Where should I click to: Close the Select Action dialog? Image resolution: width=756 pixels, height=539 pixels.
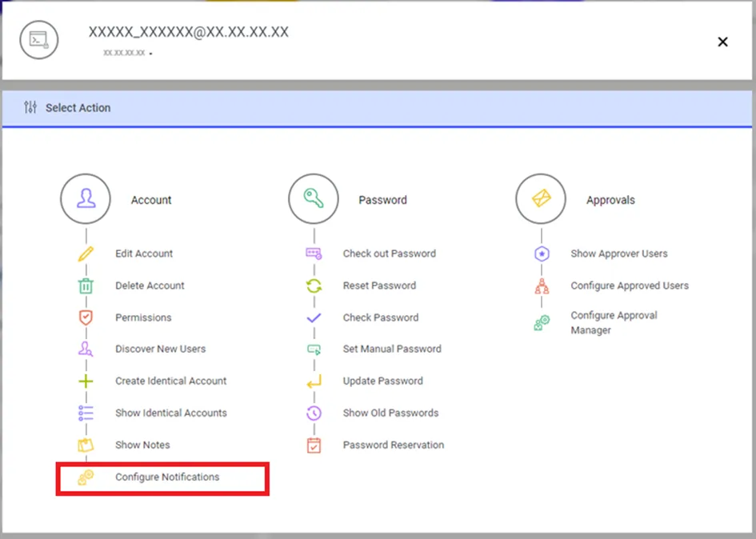(x=722, y=42)
